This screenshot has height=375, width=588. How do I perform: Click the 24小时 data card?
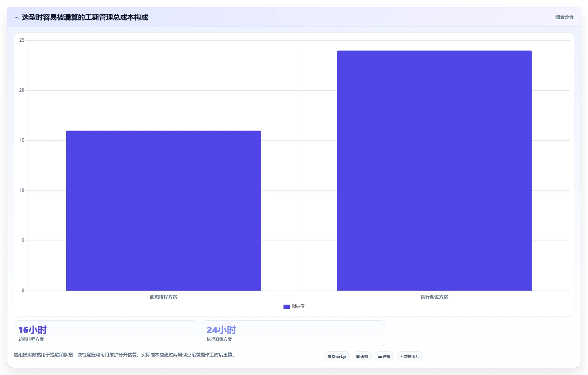294,333
